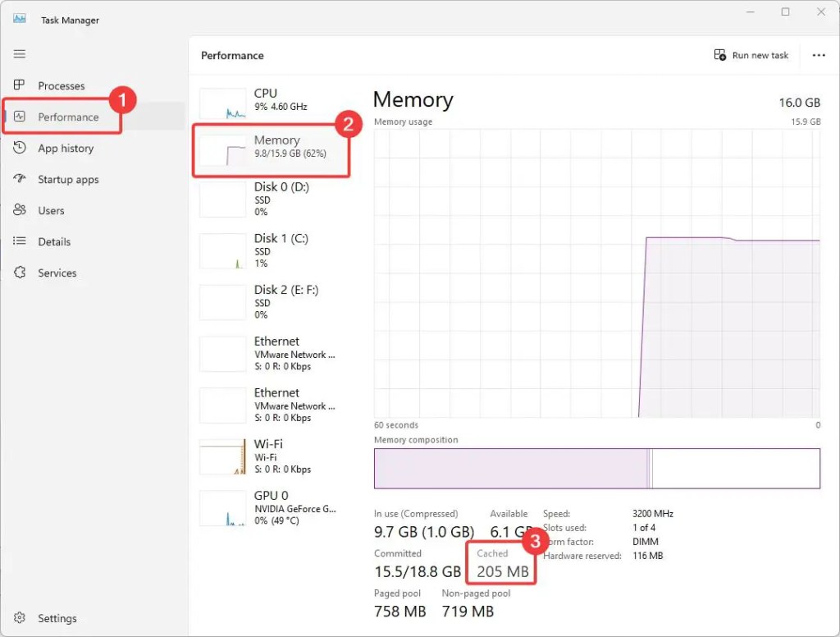Image resolution: width=840 pixels, height=637 pixels.
Task: Select the Users page
Action: [51, 211]
